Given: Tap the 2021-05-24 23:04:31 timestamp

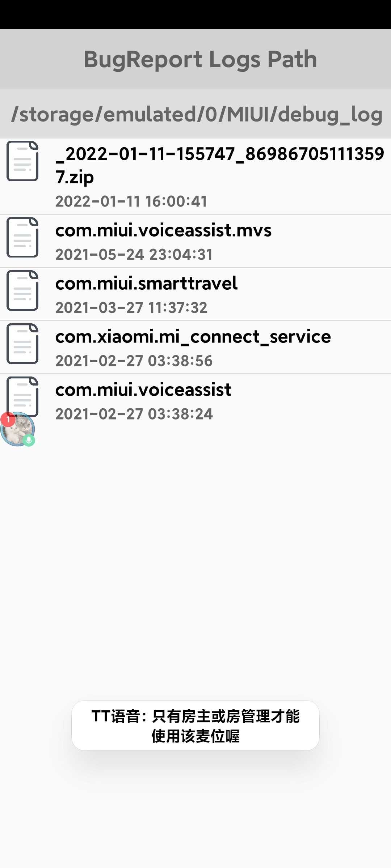Looking at the screenshot, I should pyautogui.click(x=134, y=255).
